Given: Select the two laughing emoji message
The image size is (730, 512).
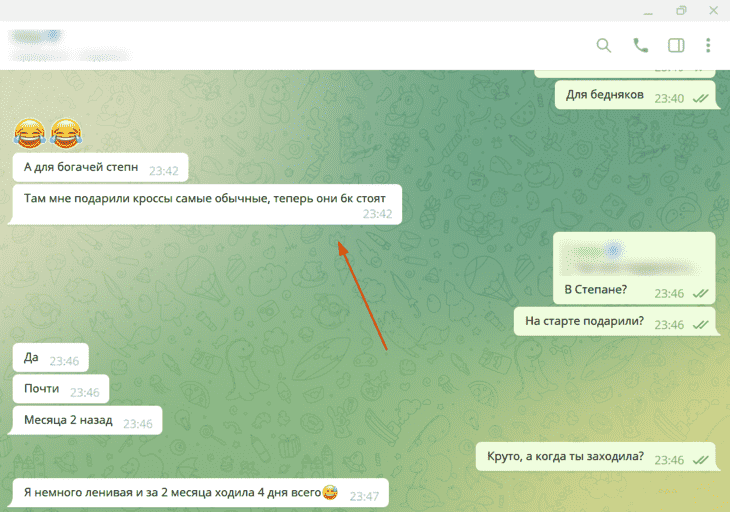Looking at the screenshot, I should pos(47,134).
